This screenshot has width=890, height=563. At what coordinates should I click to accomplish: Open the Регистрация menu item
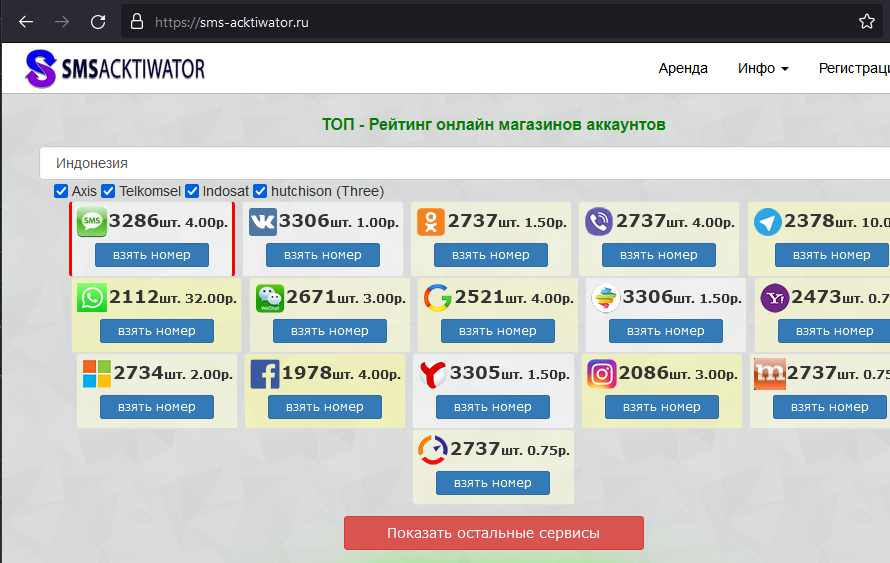(854, 69)
